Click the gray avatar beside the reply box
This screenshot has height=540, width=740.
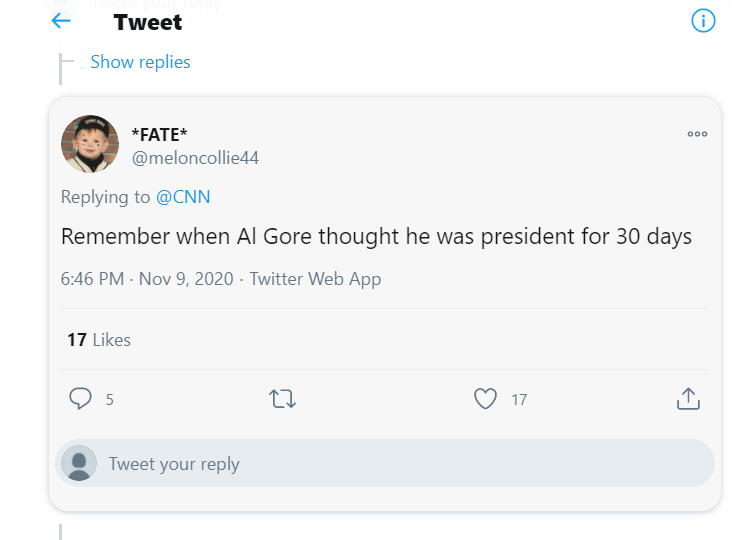click(79, 464)
